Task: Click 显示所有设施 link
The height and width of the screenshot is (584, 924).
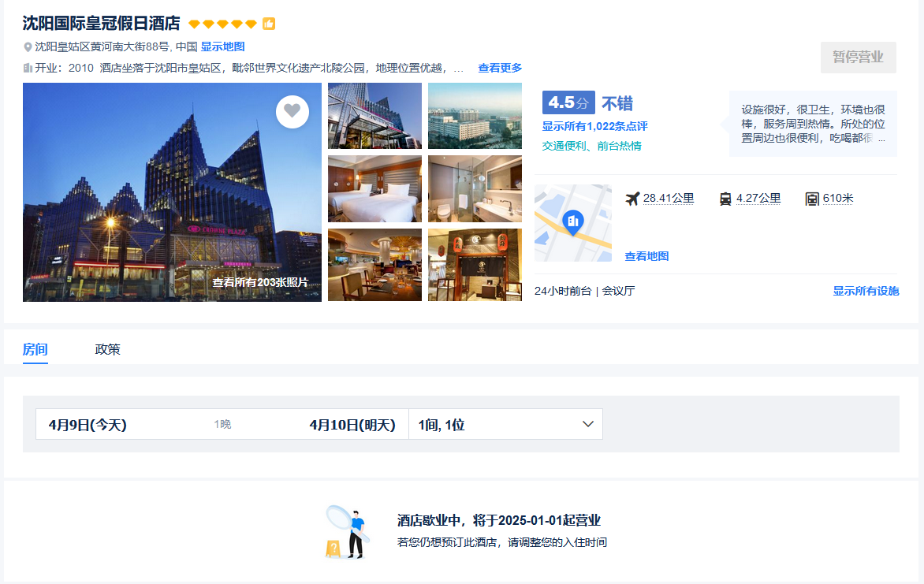Action: coord(865,291)
